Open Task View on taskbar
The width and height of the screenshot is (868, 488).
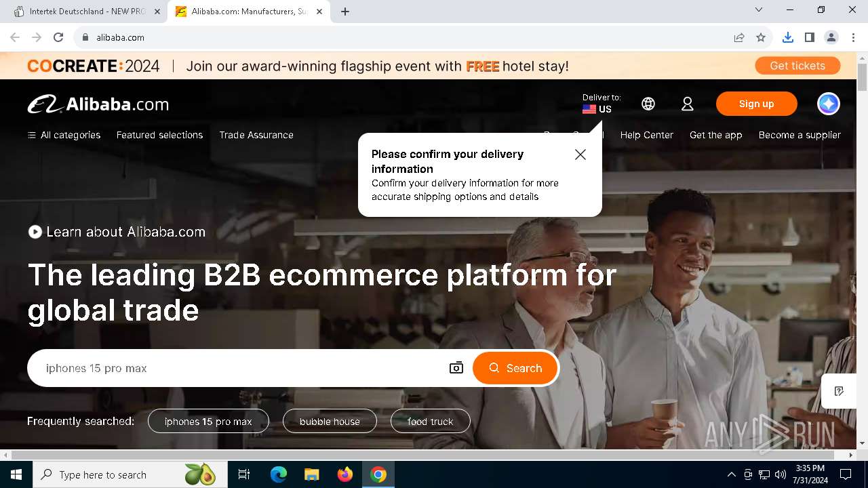tap(244, 474)
